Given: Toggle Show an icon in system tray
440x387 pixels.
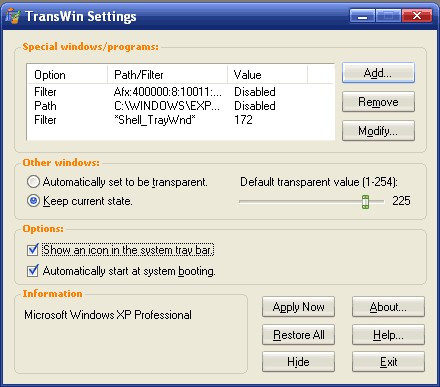Looking at the screenshot, I should coord(33,250).
